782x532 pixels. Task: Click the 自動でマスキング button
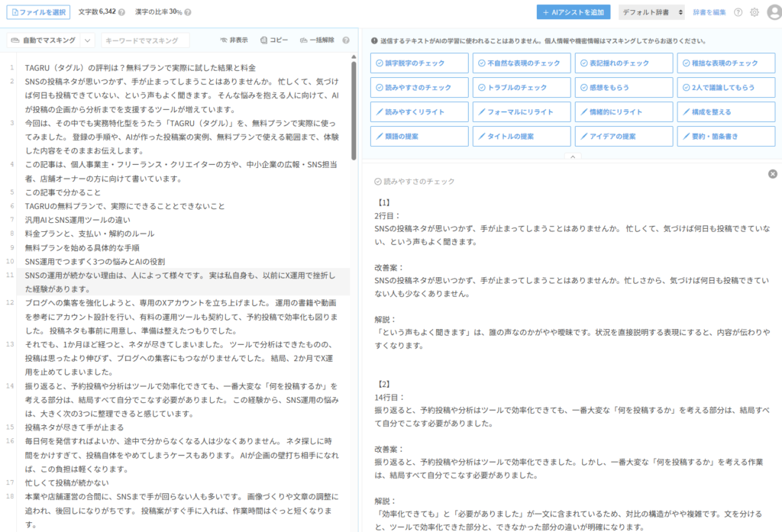point(44,40)
